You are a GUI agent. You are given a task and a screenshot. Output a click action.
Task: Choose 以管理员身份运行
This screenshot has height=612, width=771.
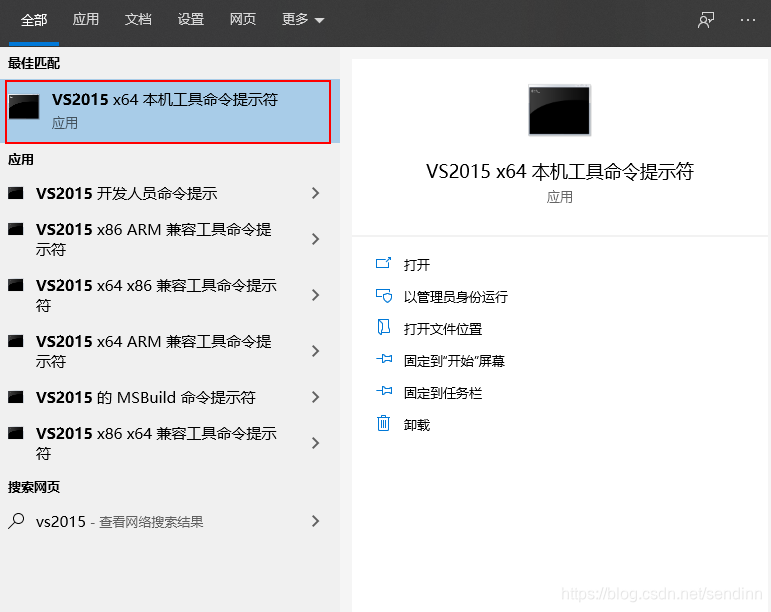coord(456,297)
